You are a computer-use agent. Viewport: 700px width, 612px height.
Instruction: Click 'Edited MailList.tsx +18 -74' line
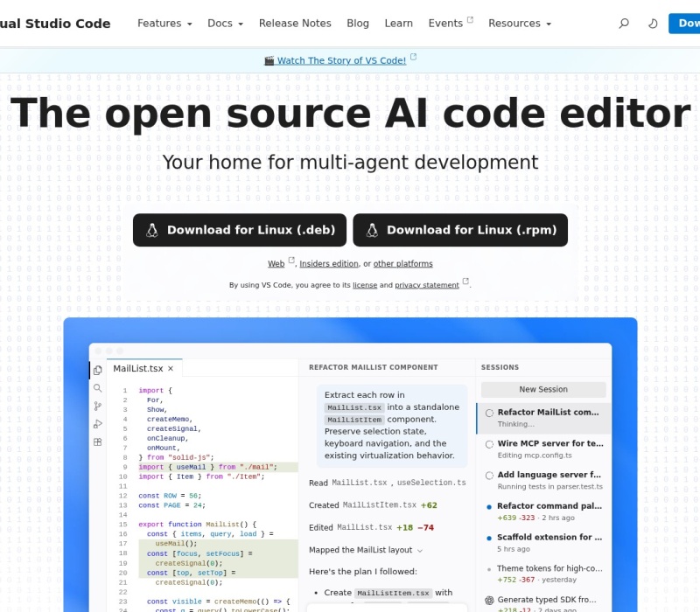[x=371, y=528]
